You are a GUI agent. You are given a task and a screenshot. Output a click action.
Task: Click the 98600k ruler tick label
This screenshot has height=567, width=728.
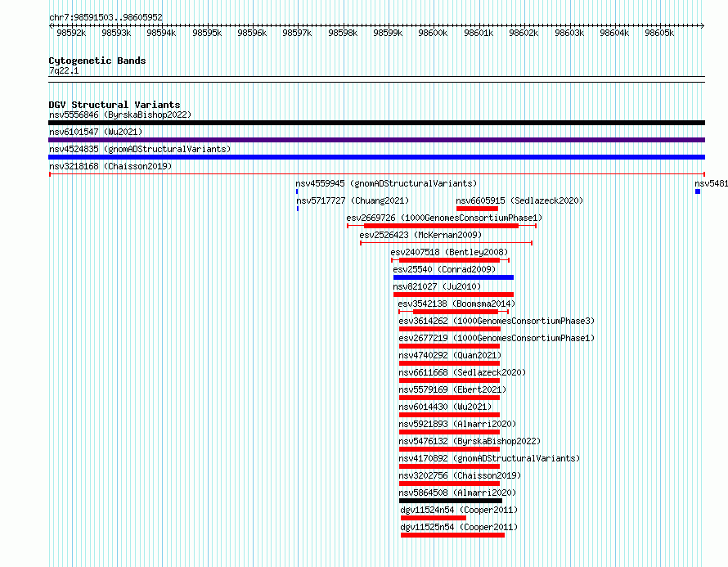tap(433, 33)
